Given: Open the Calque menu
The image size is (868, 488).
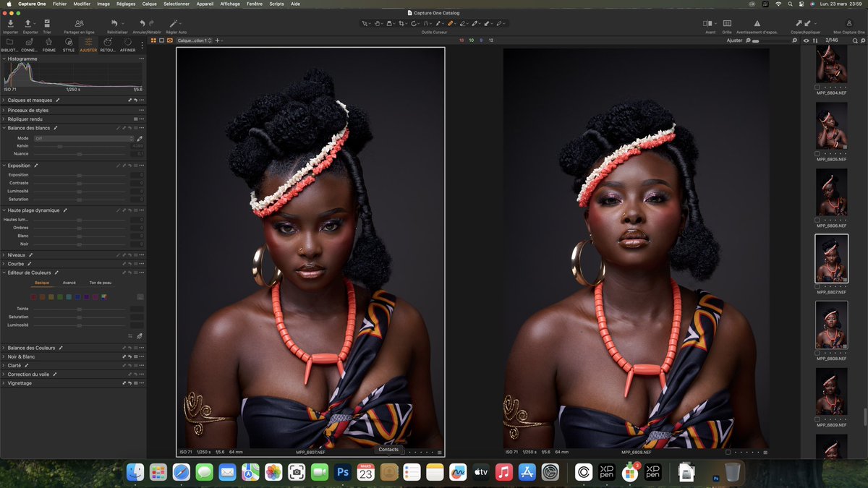Looking at the screenshot, I should coord(149,4).
